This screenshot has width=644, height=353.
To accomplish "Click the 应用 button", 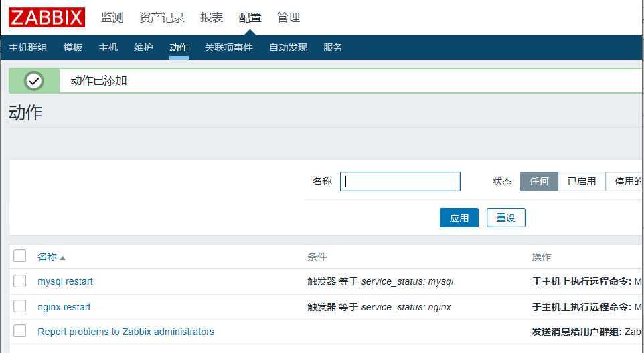I will coord(459,218).
